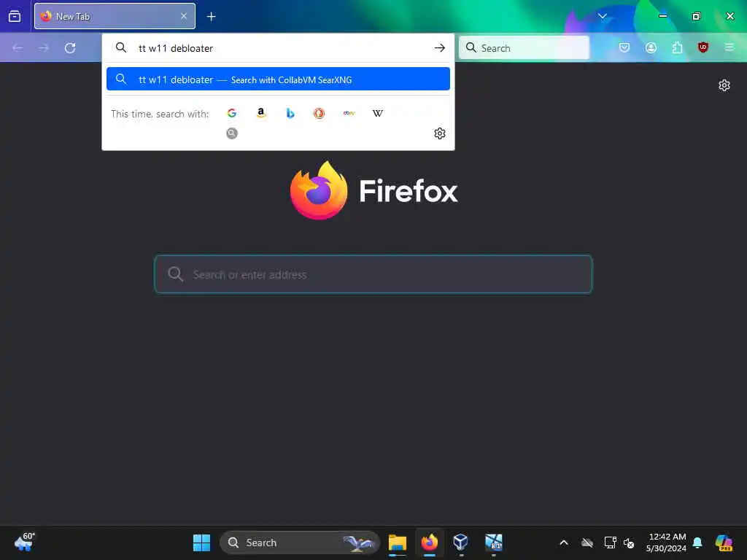
Task: Open search settings gear in dropdown
Action: coord(440,133)
